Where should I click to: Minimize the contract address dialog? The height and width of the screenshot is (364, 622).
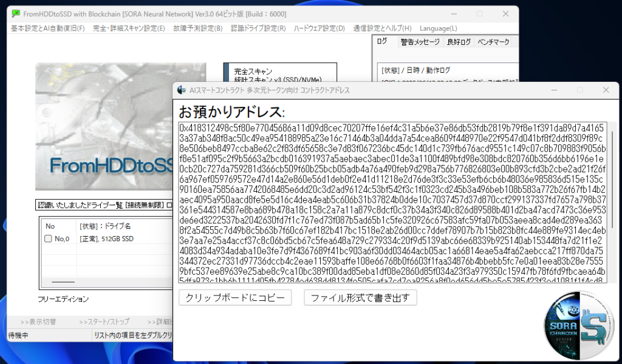pos(554,90)
